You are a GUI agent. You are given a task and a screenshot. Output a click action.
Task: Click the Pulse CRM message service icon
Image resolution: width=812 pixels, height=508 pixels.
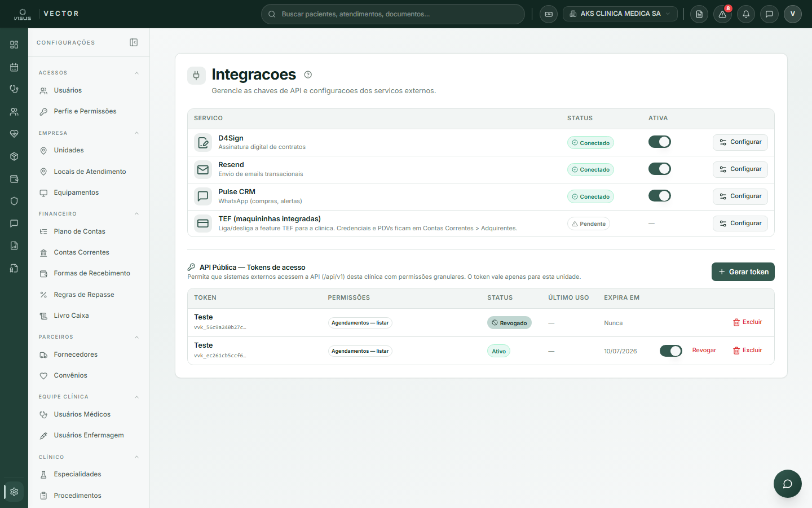(203, 196)
